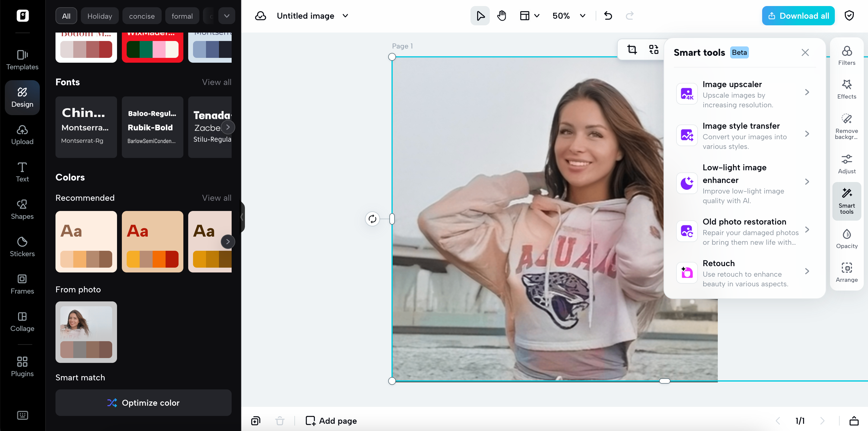Open the crop tool icon
The height and width of the screenshot is (431, 868).
(632, 49)
